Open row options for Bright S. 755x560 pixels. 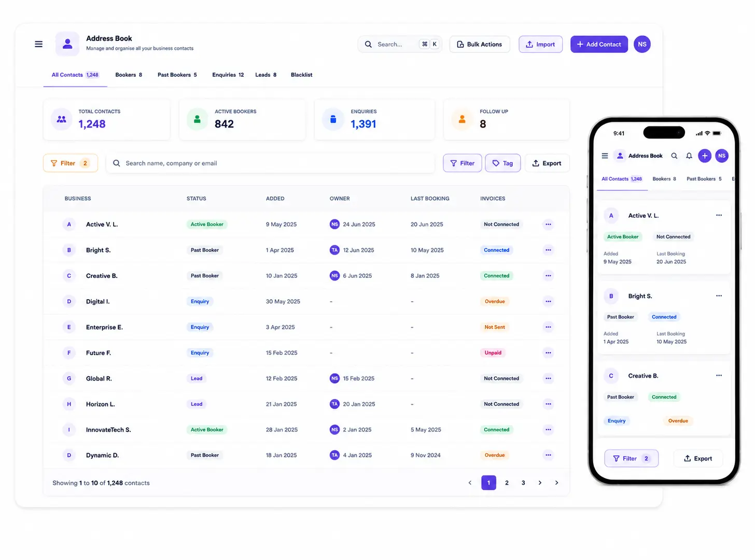[x=548, y=250]
